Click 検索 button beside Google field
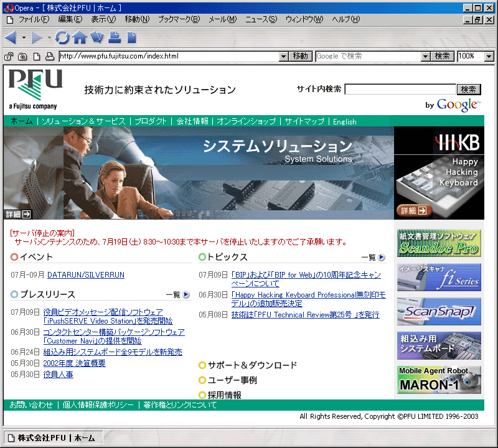Viewport: 498px width, 448px height. point(443,56)
